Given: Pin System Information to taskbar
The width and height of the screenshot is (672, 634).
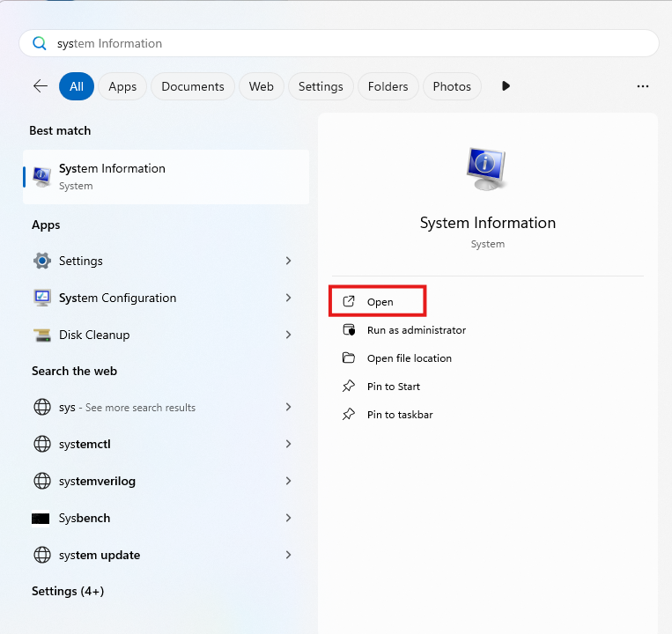Looking at the screenshot, I should (x=399, y=415).
